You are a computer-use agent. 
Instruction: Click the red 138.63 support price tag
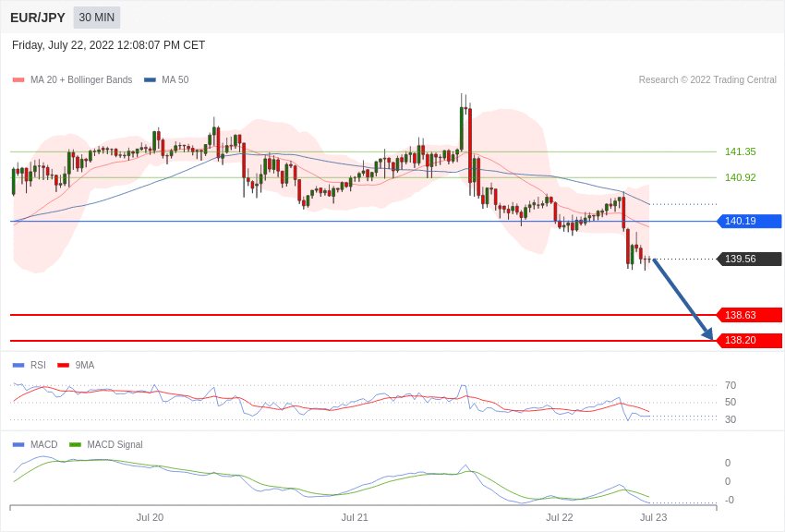click(x=749, y=315)
